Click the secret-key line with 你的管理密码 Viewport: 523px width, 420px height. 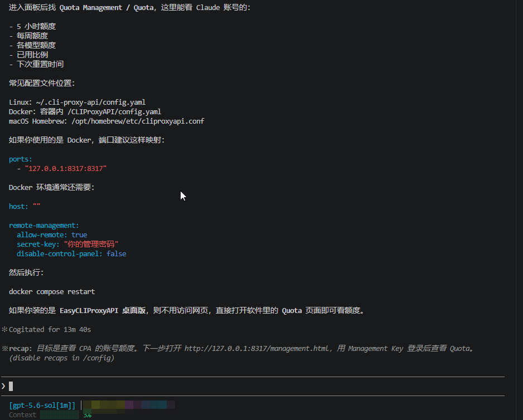coord(67,245)
